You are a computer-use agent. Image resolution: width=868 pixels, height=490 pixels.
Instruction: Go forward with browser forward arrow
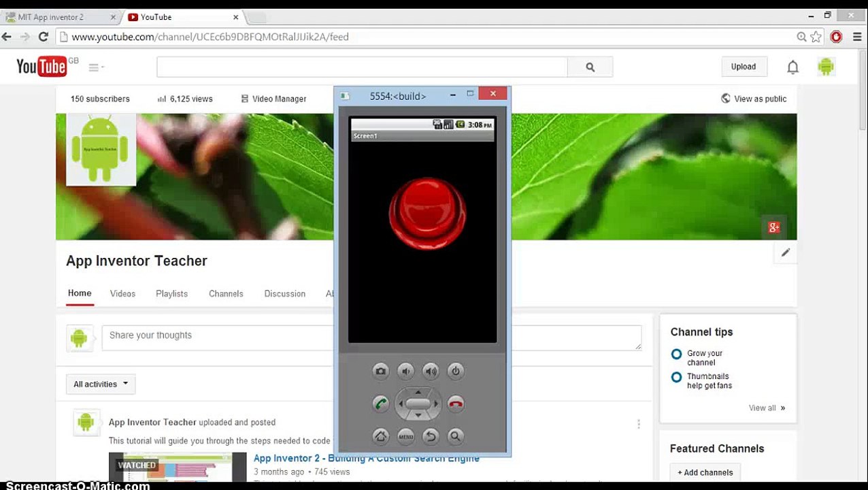tap(25, 37)
